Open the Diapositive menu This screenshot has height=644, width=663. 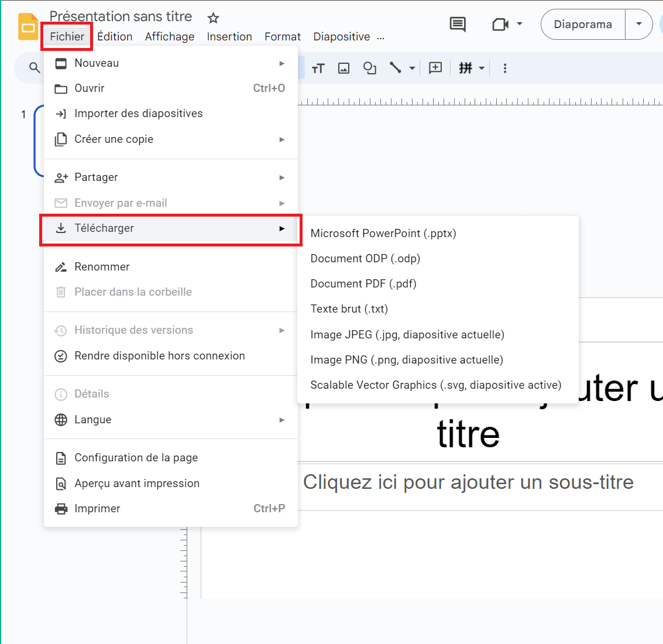click(x=342, y=37)
